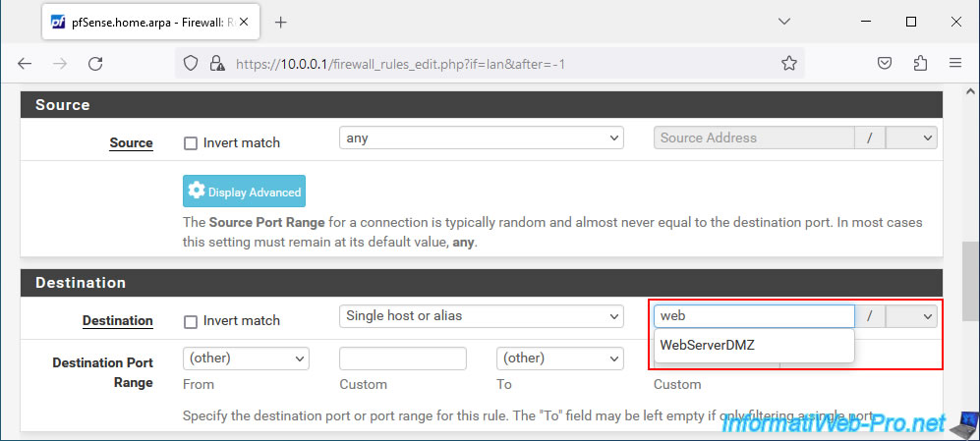Enable Invert match for Destination

tap(191, 322)
